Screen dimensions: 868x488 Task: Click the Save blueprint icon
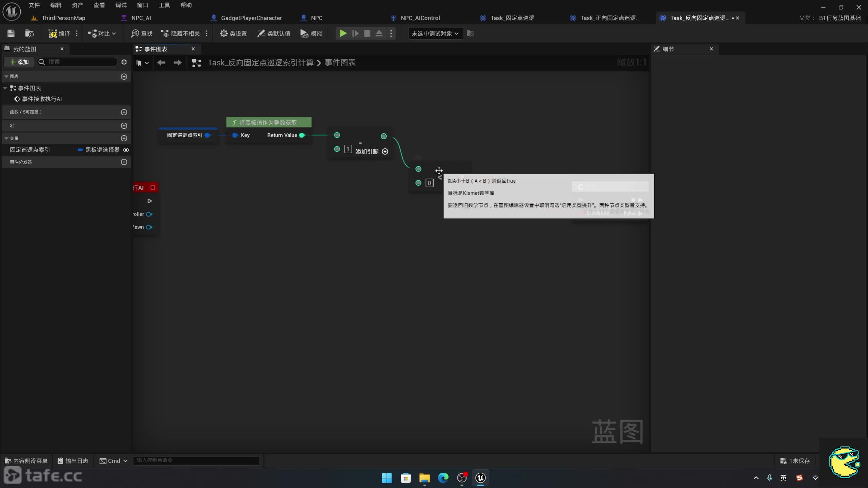point(11,33)
